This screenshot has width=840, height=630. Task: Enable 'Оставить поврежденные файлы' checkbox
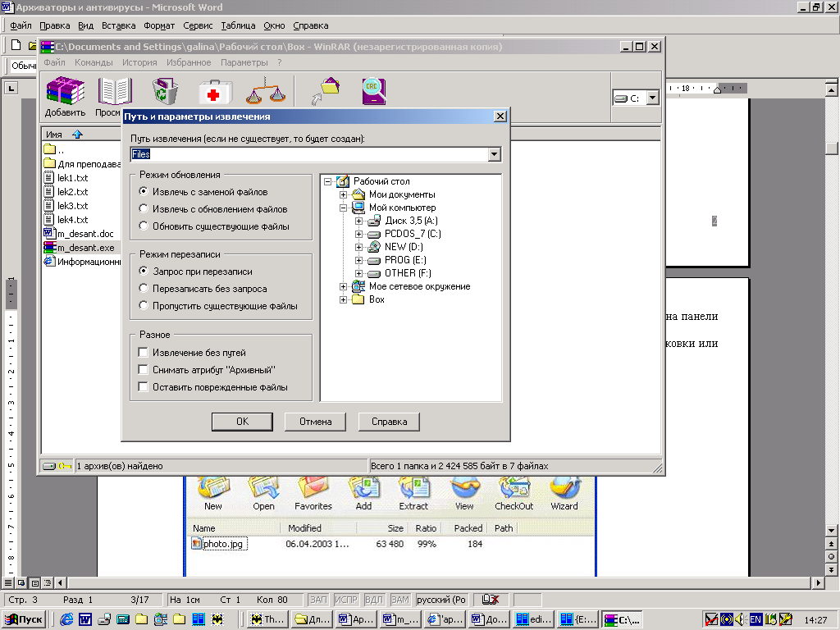143,387
